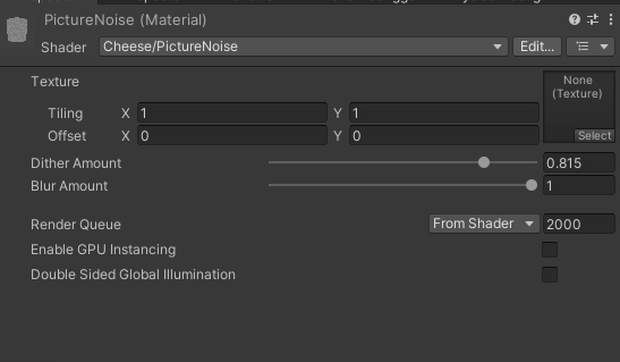
Task: Click the Blur Amount slider handle
Action: (531, 185)
